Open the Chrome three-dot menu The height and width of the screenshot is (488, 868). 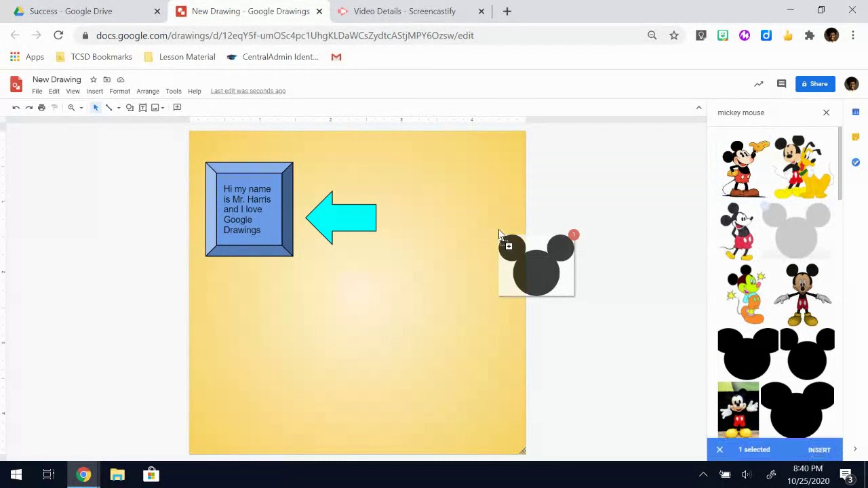pyautogui.click(x=853, y=35)
